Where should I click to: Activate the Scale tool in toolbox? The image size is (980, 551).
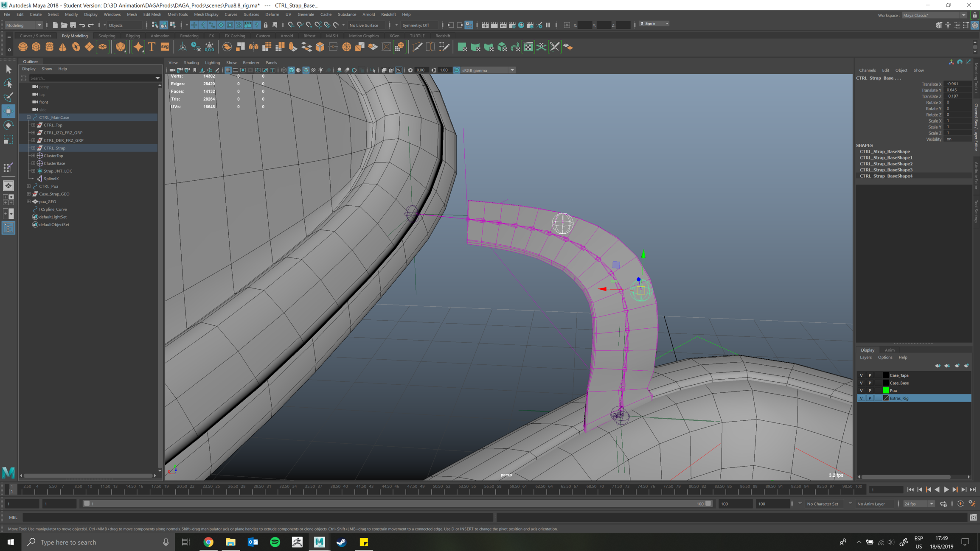[x=8, y=139]
